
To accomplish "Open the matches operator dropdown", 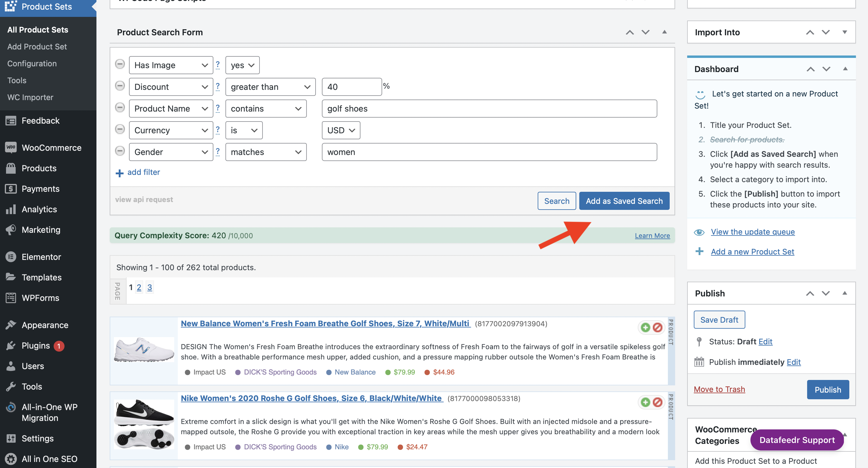I will [266, 152].
